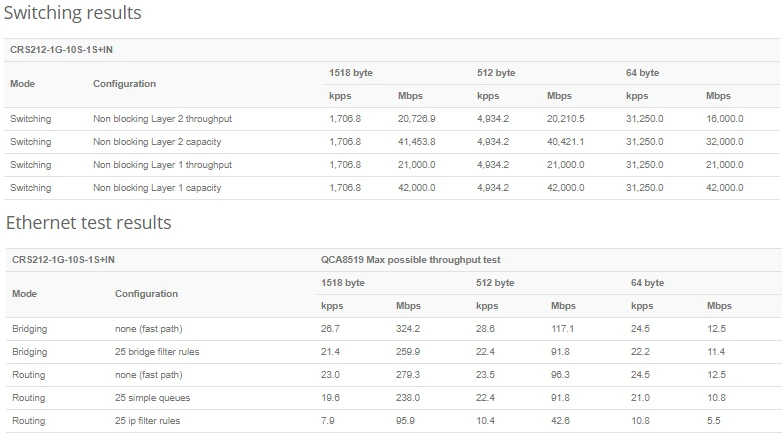This screenshot has width=783, height=440.
Task: Click the Configuration column header in Switching table
Action: pyautogui.click(x=125, y=84)
